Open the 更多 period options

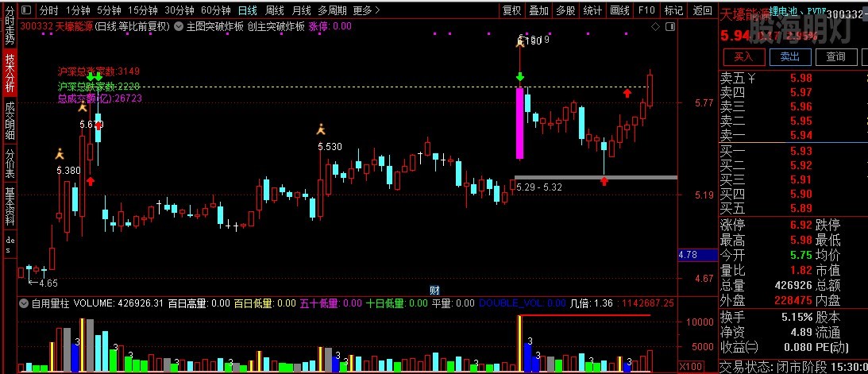(x=365, y=10)
